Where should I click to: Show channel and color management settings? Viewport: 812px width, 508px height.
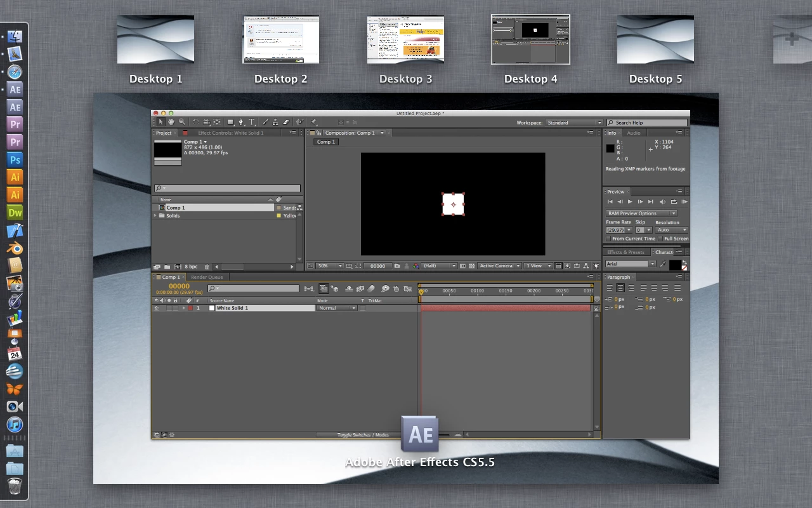(x=416, y=266)
